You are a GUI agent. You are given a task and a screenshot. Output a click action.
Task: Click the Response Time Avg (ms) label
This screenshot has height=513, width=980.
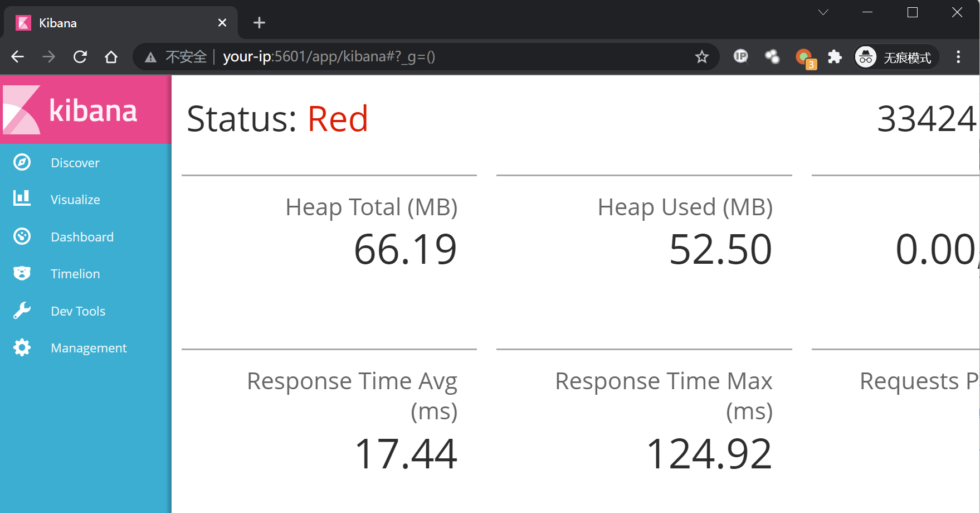click(352, 396)
